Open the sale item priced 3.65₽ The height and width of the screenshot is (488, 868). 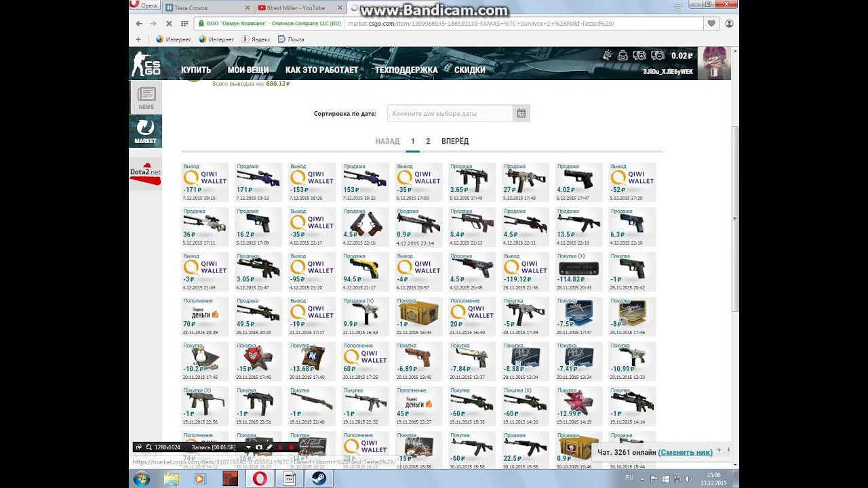(x=473, y=182)
